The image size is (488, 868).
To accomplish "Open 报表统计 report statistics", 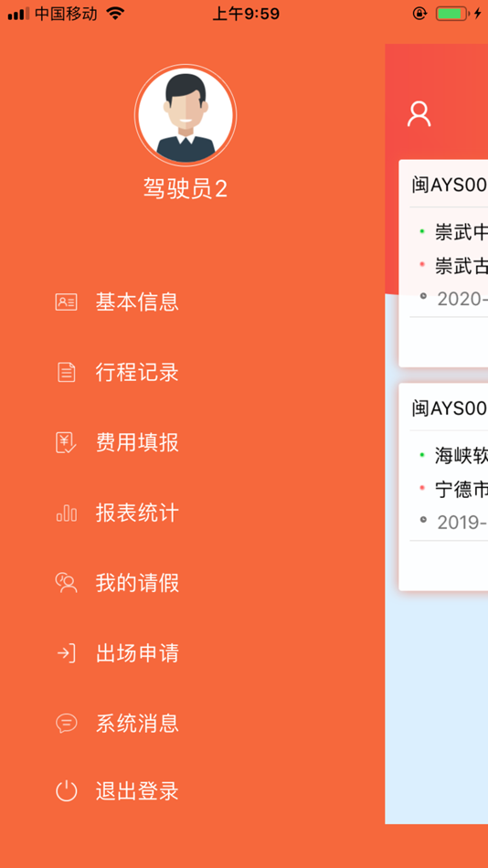I will (137, 513).
